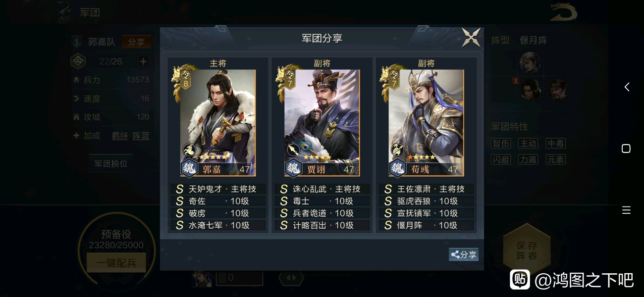Tap the troop type icon on 郭嘉's card
This screenshot has width=644, height=297.
point(189,149)
